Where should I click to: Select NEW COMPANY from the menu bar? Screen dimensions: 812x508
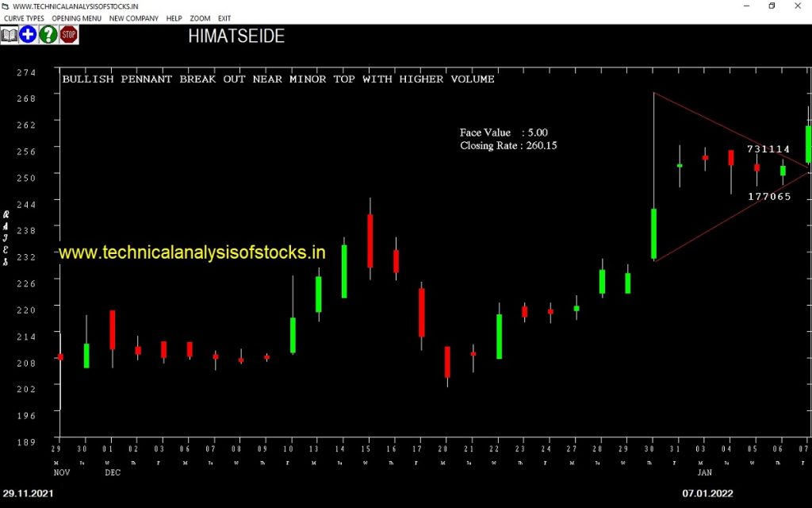[134, 18]
